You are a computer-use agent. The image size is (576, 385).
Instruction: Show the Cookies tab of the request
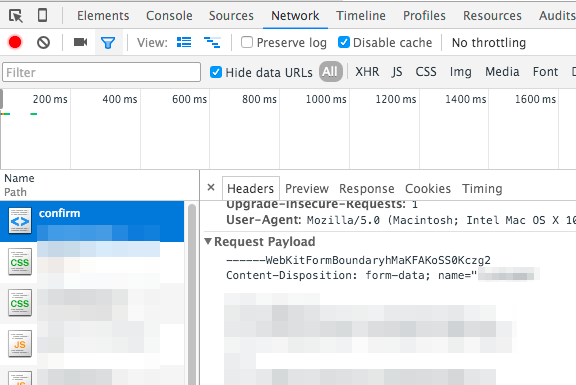(428, 188)
